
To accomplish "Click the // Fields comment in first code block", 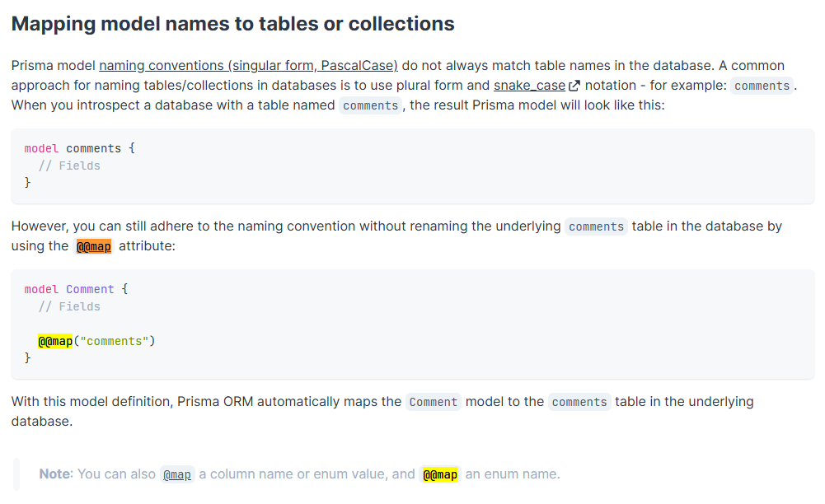I will pos(69,166).
